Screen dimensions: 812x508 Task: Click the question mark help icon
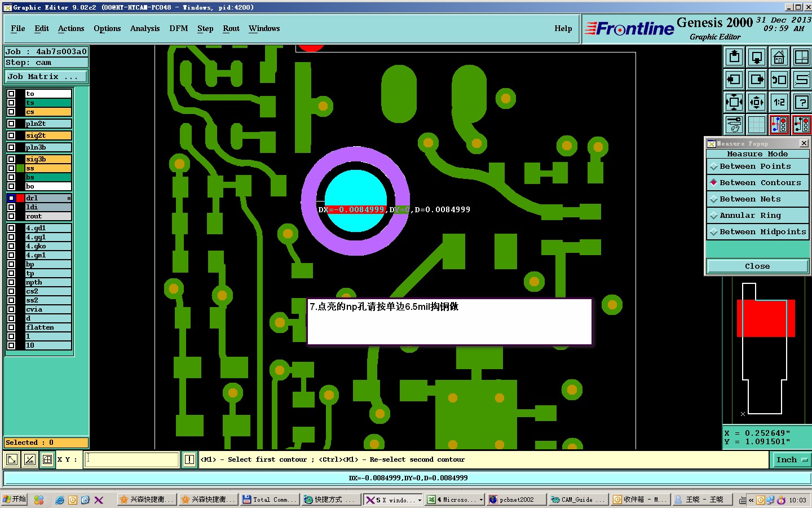click(x=801, y=102)
